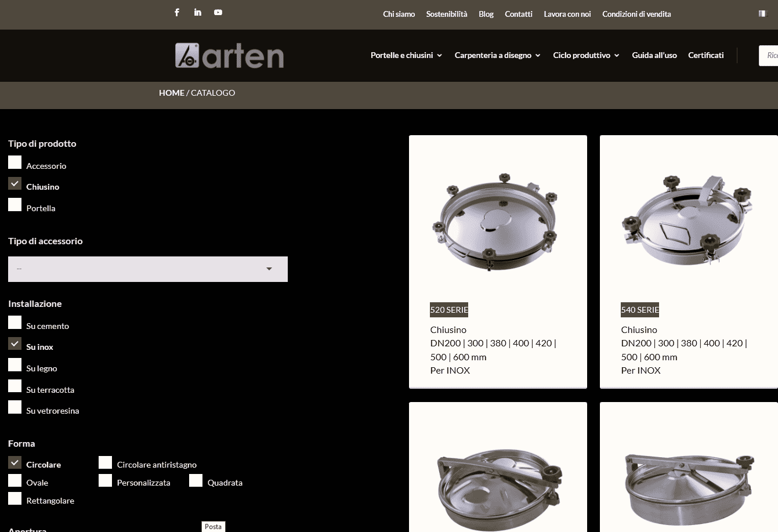Open the Certificati menu item
The image size is (778, 532).
point(705,56)
